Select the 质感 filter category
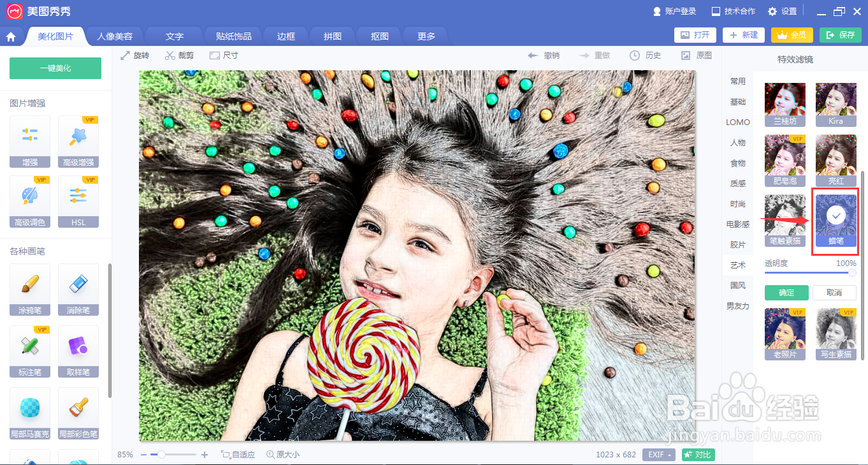 coord(738,184)
